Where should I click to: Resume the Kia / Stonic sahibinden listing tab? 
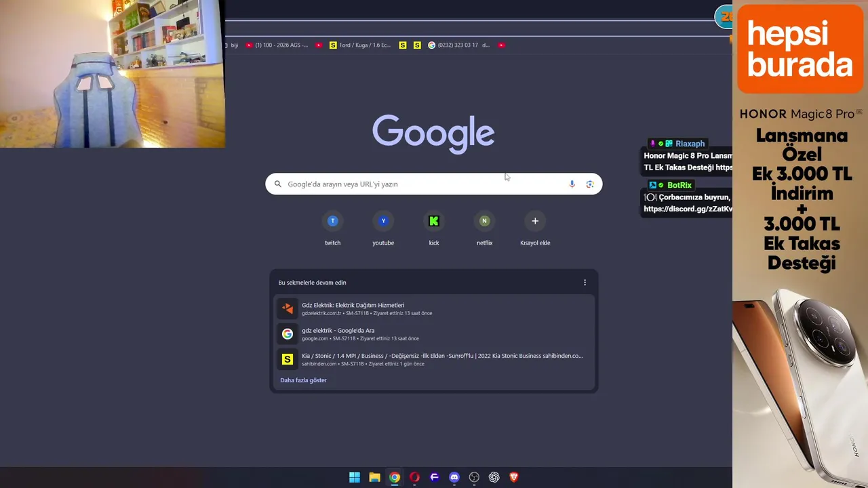434,359
